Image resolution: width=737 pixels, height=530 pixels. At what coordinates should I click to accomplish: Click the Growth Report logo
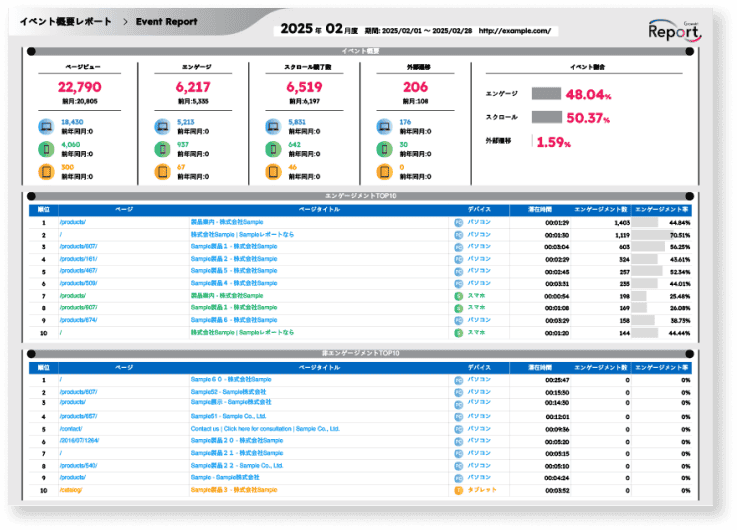click(x=675, y=28)
